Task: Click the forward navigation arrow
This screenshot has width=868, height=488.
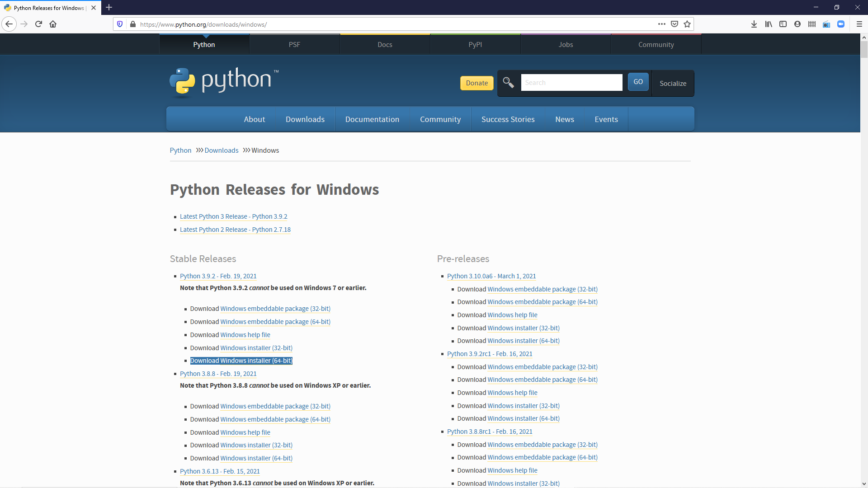Action: 24,24
